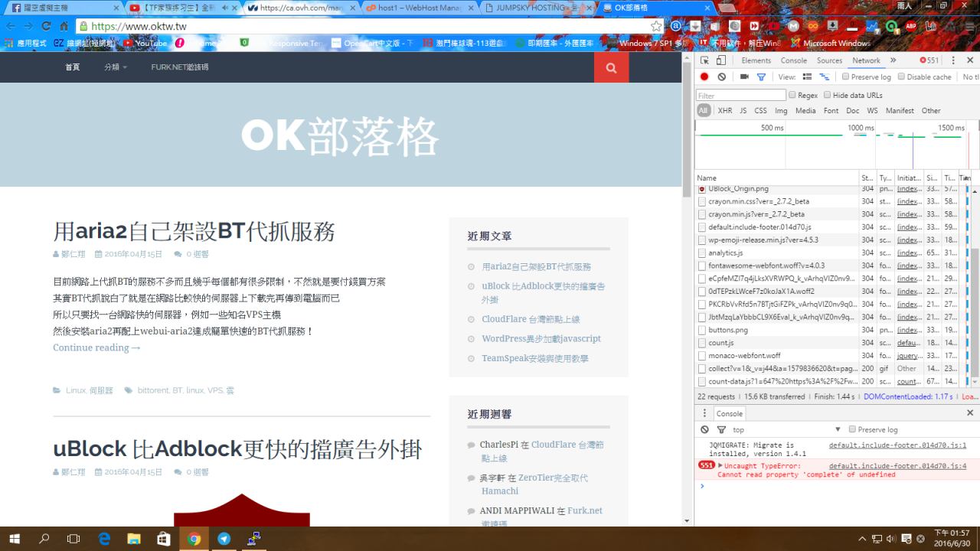Toggle the network filter funnel icon
This screenshot has width=980, height=551.
coord(761,77)
